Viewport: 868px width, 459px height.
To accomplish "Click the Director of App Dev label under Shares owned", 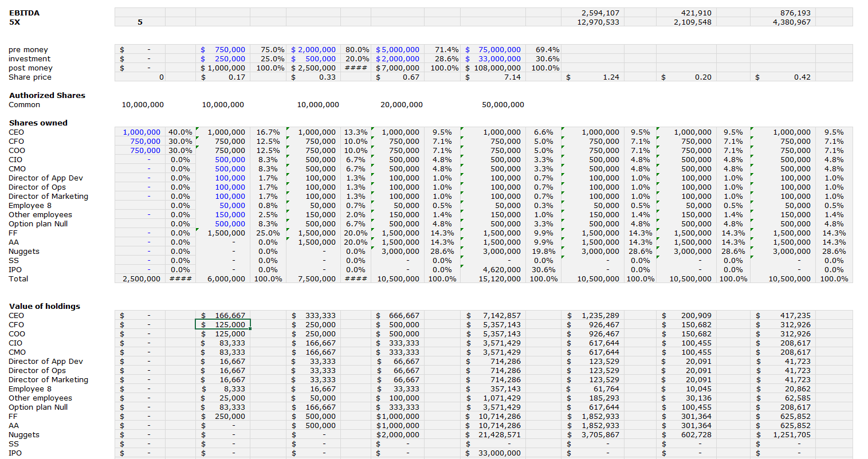I will 45,178.
